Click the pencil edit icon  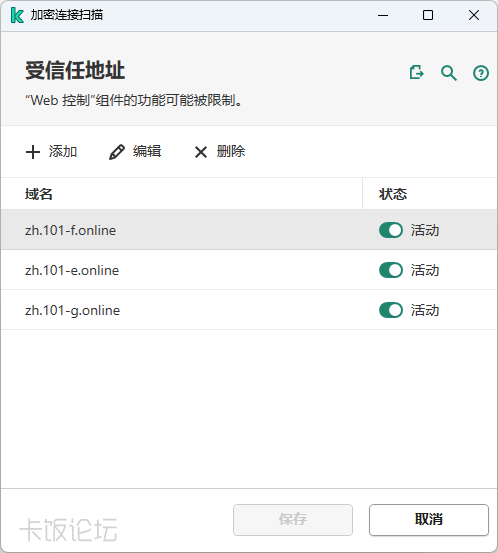(x=117, y=152)
